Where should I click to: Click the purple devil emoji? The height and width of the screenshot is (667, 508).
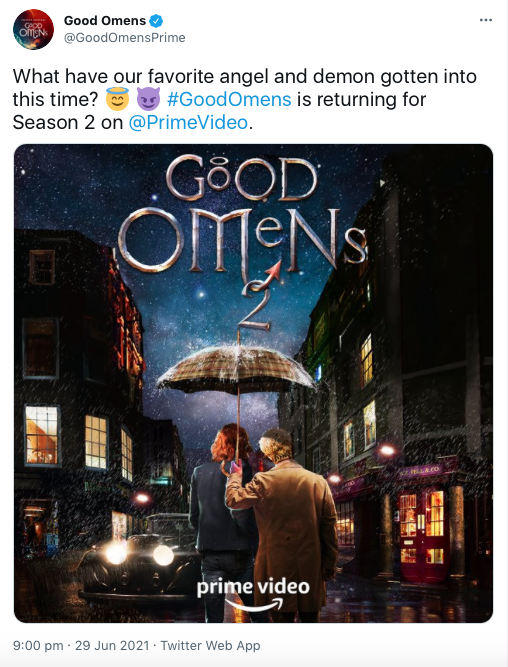tap(148, 99)
